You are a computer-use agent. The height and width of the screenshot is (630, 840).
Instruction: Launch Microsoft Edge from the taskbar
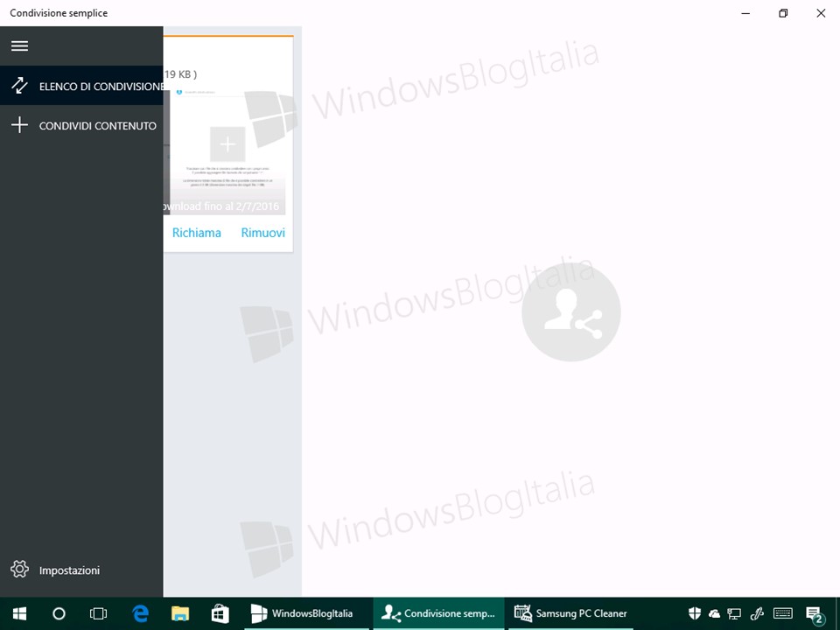140,613
